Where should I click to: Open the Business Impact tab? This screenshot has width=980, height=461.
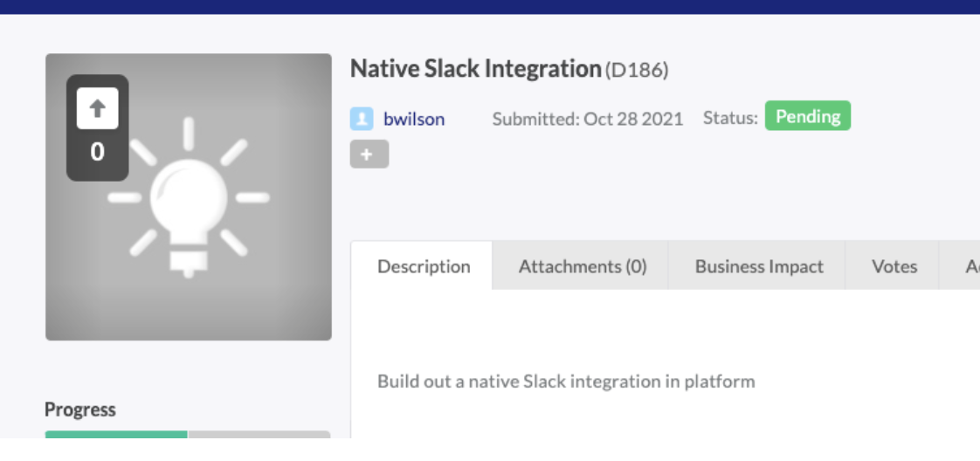759,266
